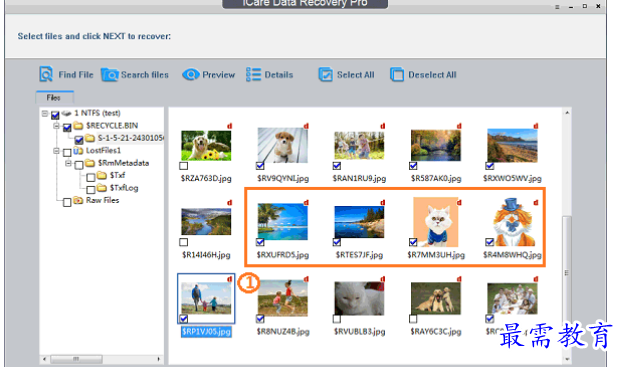Select the $Txf tree item
The width and height of the screenshot is (621, 367).
[x=118, y=175]
